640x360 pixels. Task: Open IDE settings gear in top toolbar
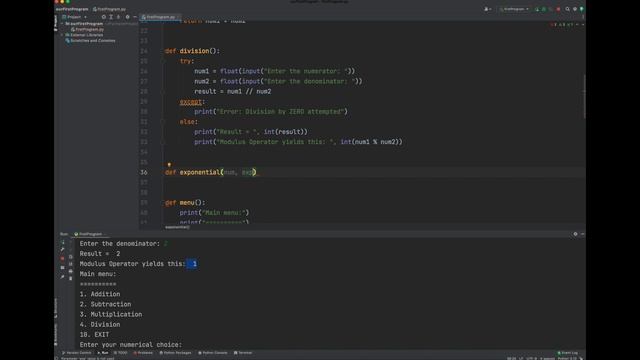(575, 9)
